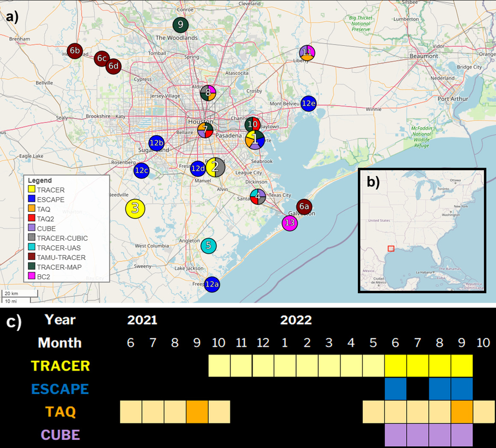The width and height of the screenshot is (496, 448).
Task: Select dark orange TAQ cell for September 2021
Action: [197, 412]
